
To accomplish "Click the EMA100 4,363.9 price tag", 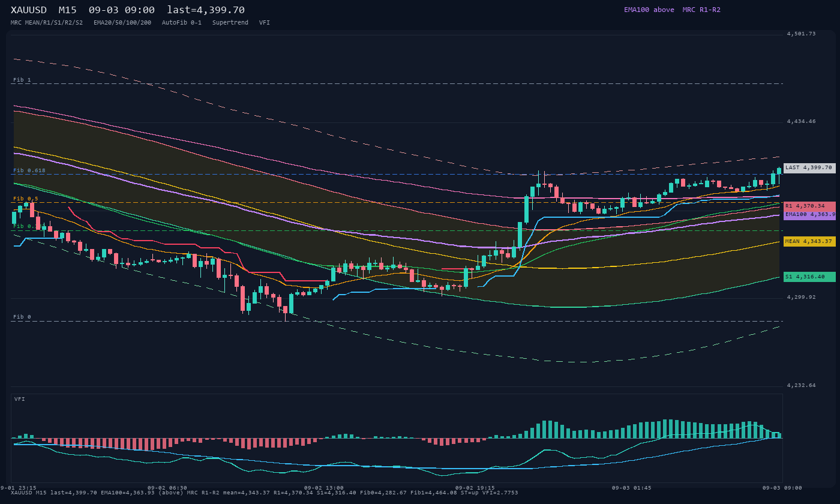I will [809, 214].
